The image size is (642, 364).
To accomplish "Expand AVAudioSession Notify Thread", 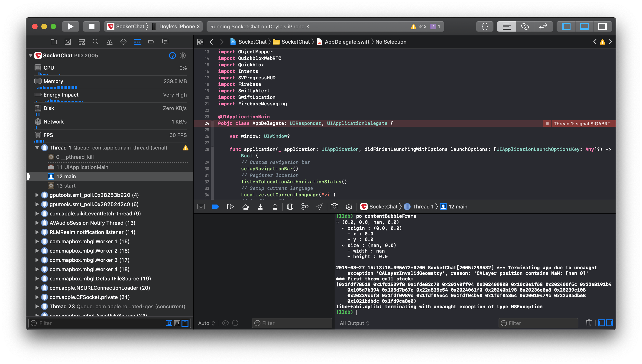I will pos(37,223).
